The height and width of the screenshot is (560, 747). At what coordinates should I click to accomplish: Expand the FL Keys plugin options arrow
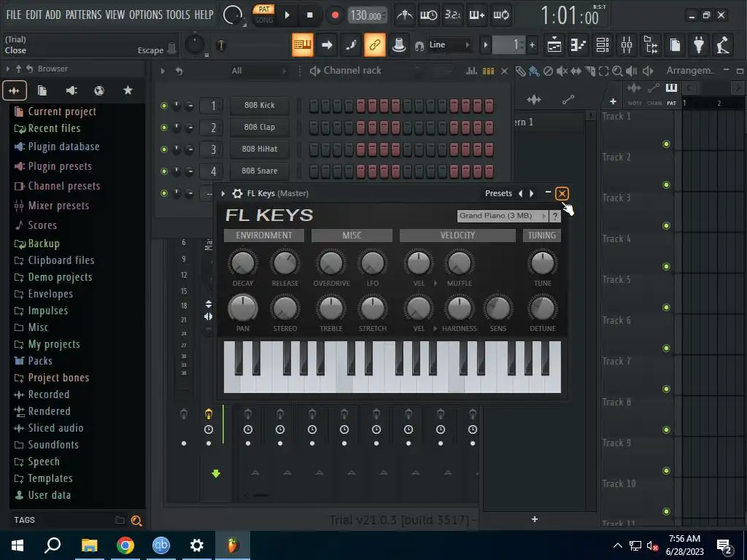[223, 193]
